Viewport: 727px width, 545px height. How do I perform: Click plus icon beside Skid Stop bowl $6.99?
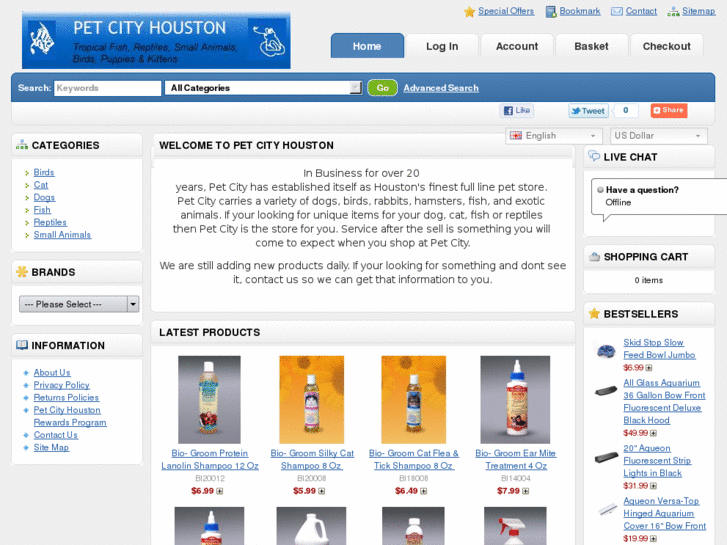click(x=649, y=368)
